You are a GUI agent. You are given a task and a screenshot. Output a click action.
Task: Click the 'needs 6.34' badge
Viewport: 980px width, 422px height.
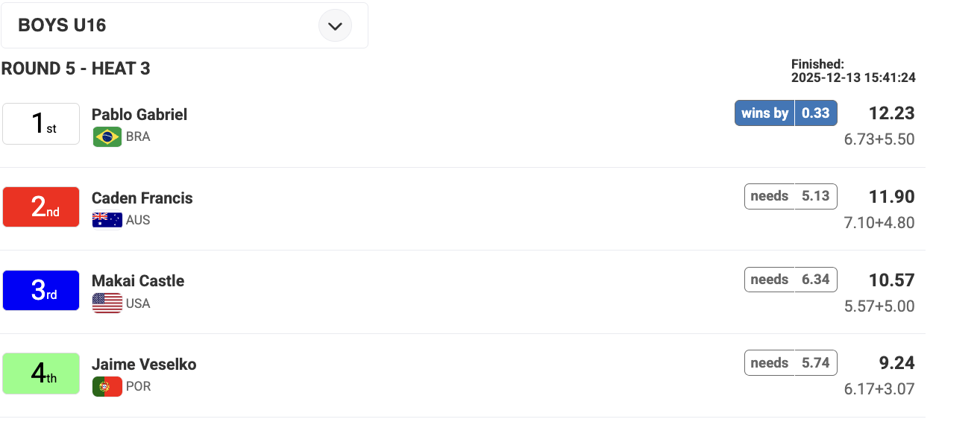coord(791,280)
